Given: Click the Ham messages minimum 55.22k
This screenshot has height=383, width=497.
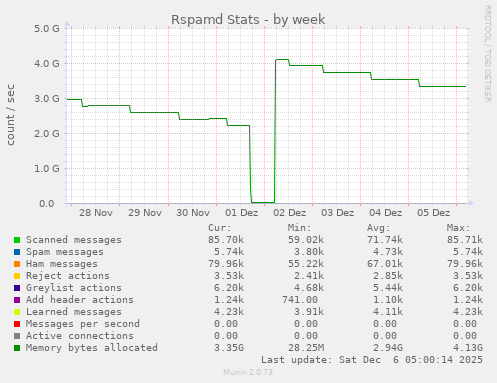Looking at the screenshot, I should point(306,264).
